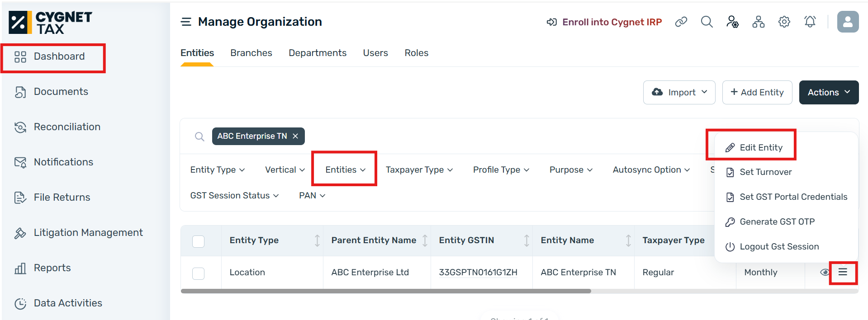Image resolution: width=868 pixels, height=320 pixels.
Task: Click the user profile avatar
Action: 848,22
